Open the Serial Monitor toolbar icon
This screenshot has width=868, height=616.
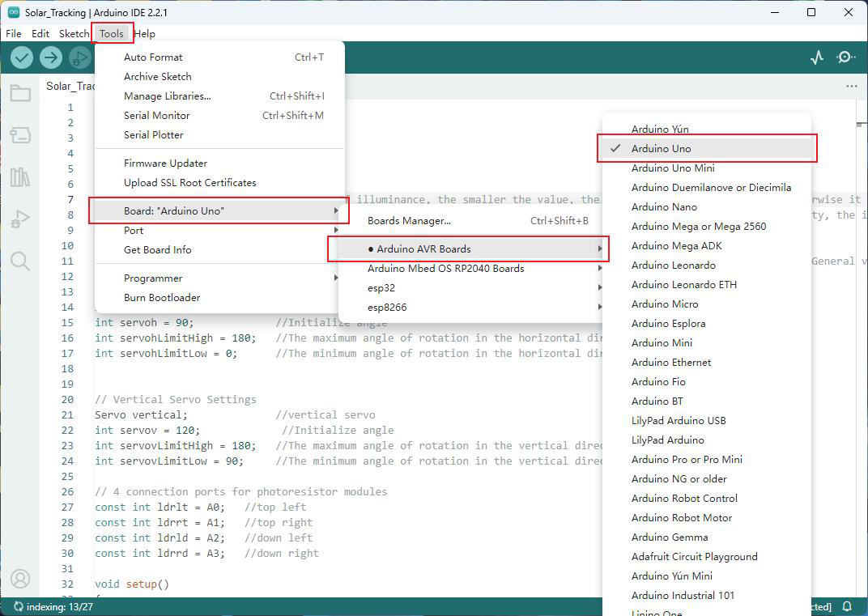point(845,57)
